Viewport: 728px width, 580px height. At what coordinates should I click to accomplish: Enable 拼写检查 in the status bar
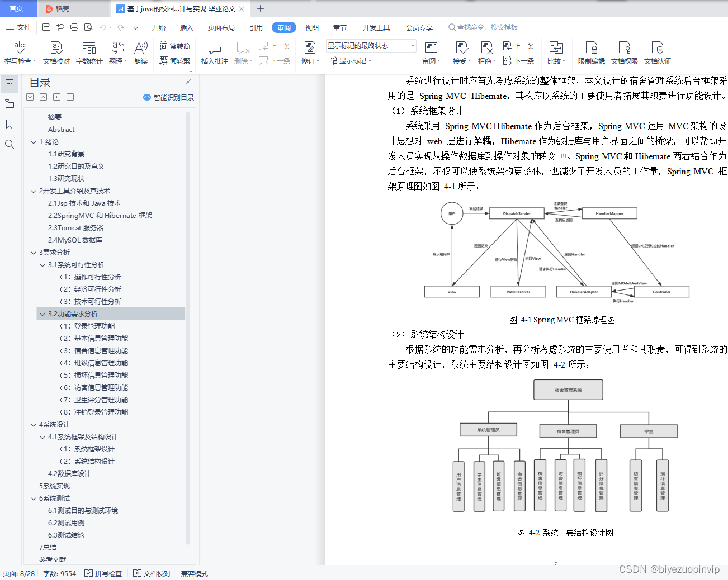103,573
